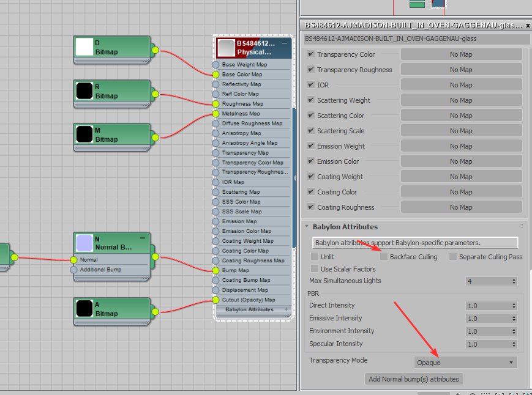This screenshot has height=395, width=532.
Task: Click the A Bitmap black thumbnail
Action: 84,309
